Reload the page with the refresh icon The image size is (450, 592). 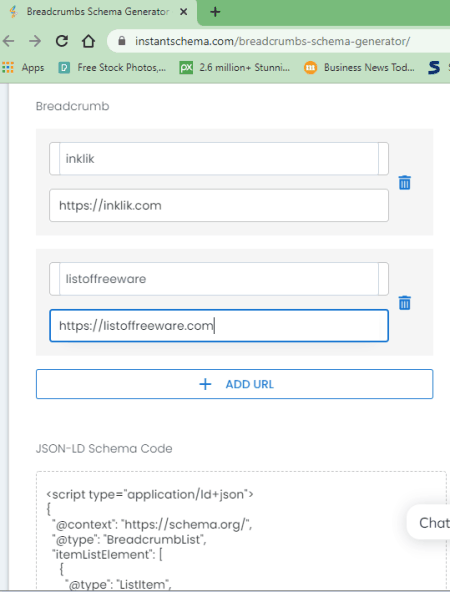[62, 41]
